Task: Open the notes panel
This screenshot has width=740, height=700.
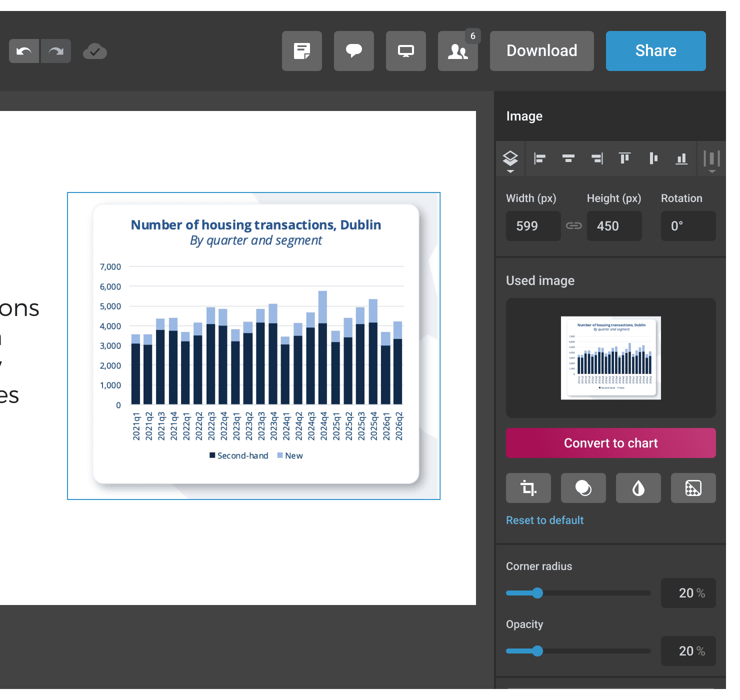Action: pyautogui.click(x=302, y=51)
